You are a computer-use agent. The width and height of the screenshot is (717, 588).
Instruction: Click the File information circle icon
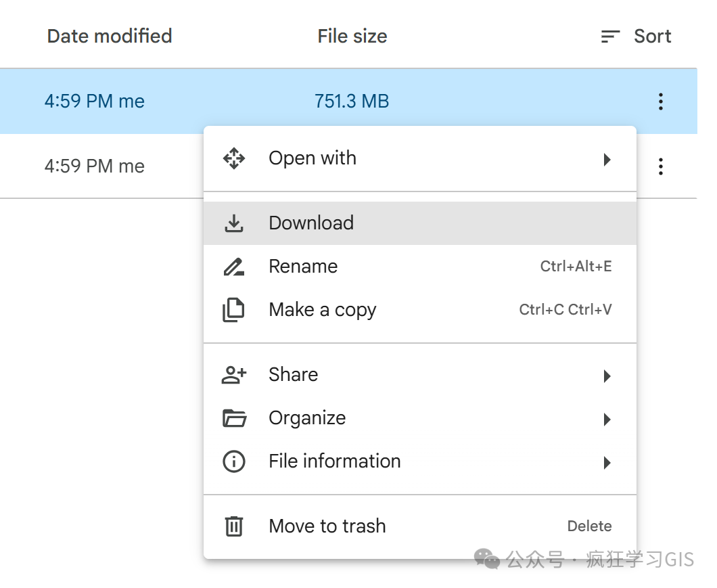tap(234, 461)
